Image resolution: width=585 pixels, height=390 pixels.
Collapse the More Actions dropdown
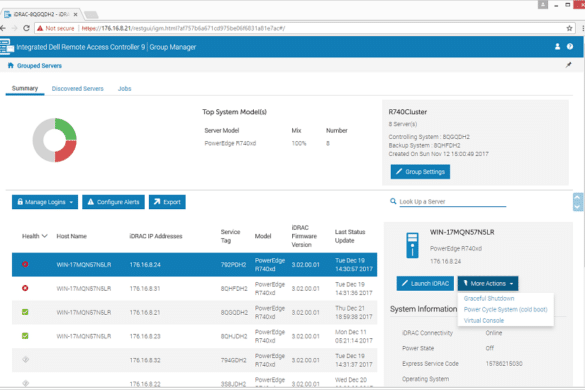[488, 284]
